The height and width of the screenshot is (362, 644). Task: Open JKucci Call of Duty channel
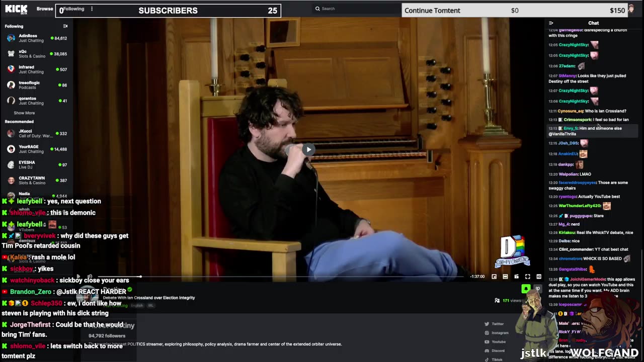coord(37,134)
